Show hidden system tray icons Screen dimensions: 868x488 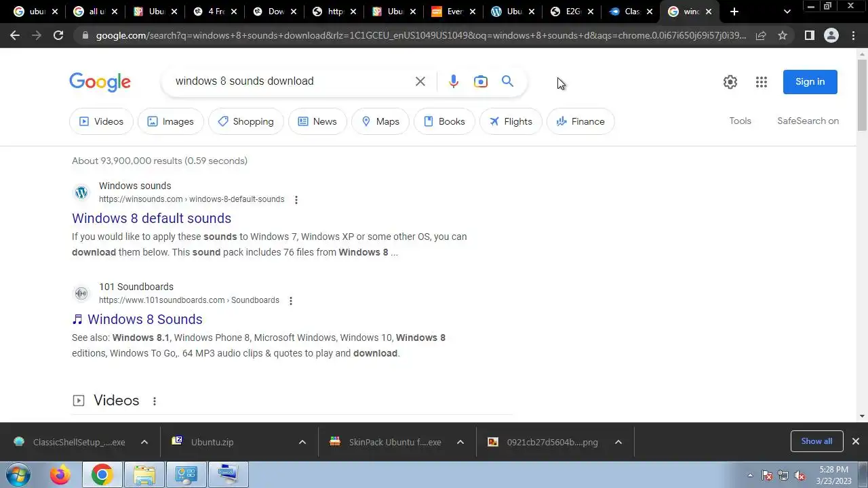750,475
